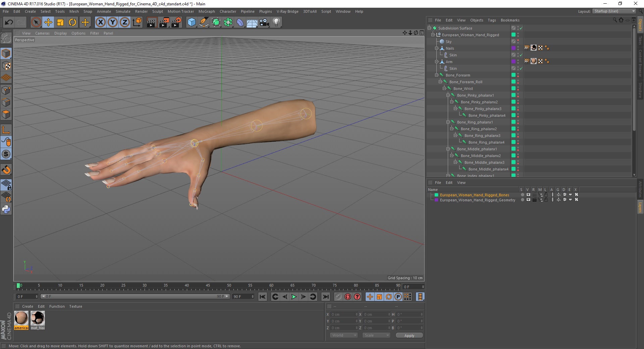Open the Simulate menu
The height and width of the screenshot is (349, 644).
[x=123, y=11]
